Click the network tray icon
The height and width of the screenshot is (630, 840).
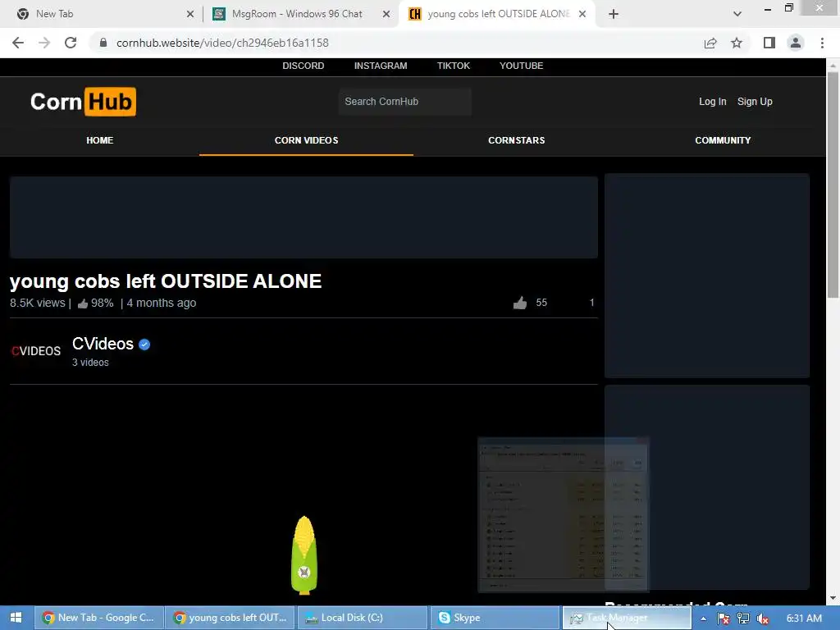click(743, 619)
